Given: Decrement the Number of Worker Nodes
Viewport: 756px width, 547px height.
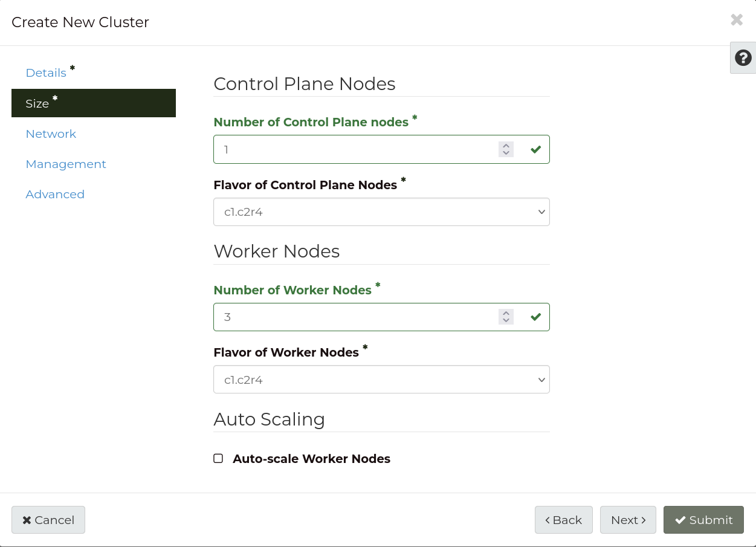Looking at the screenshot, I should tap(506, 320).
